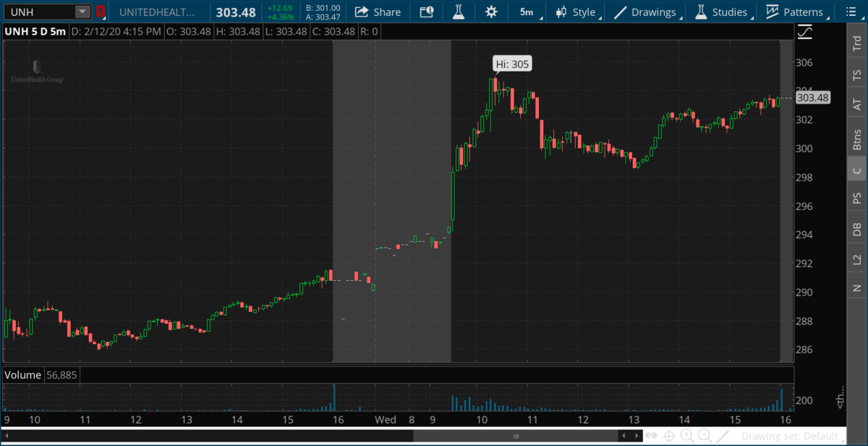This screenshot has width=868, height=446.
Task: Open the L2 sidebar tab
Action: click(x=857, y=259)
